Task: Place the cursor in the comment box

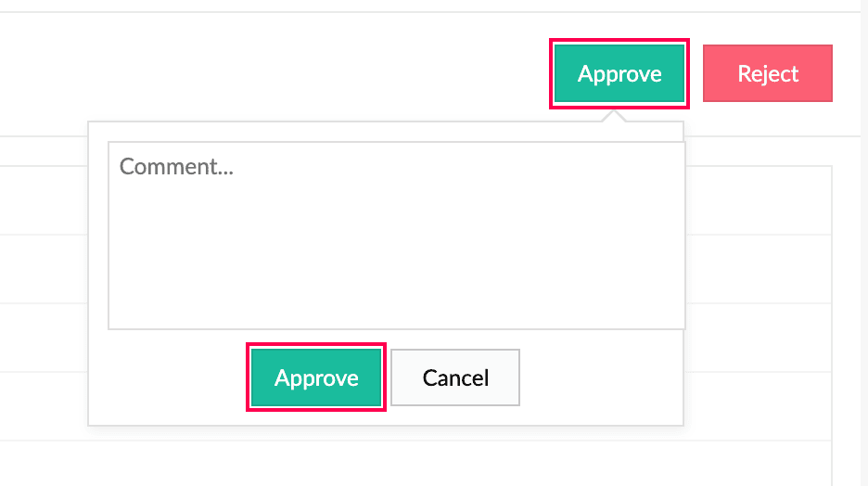Action: point(396,236)
